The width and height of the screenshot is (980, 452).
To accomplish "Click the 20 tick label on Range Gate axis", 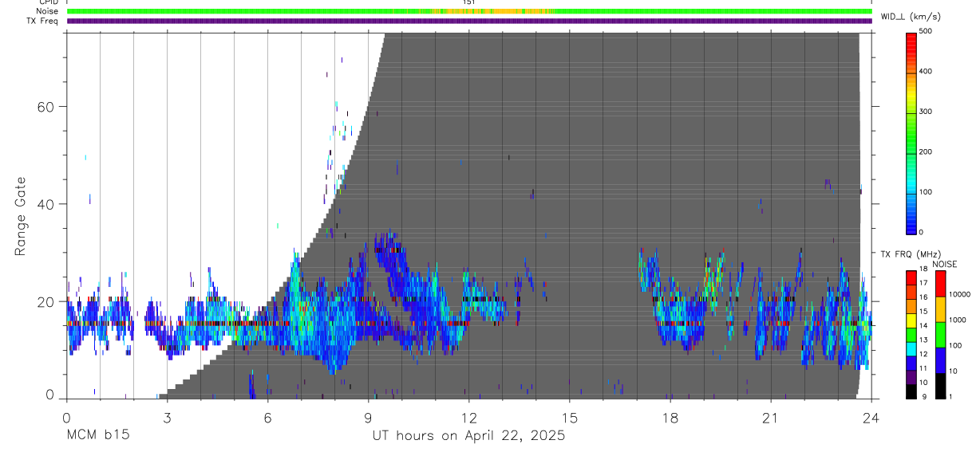I will (x=47, y=302).
